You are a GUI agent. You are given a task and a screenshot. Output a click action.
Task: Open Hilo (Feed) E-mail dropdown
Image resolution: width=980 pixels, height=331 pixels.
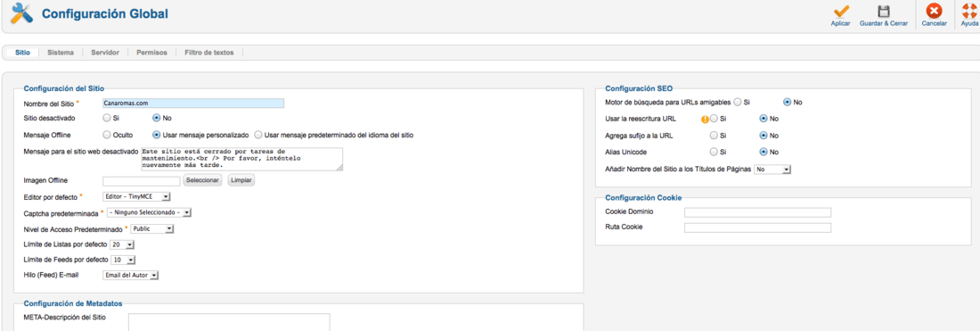131,275
